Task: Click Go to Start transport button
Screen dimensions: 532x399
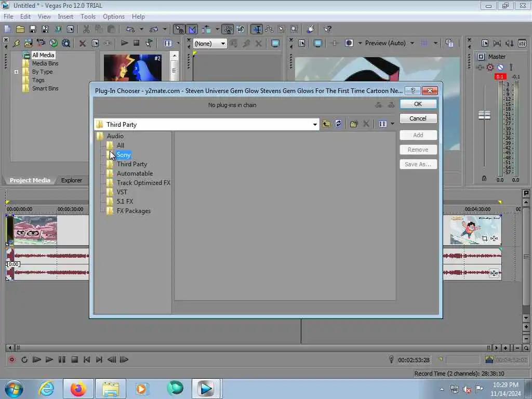Action: point(87,360)
